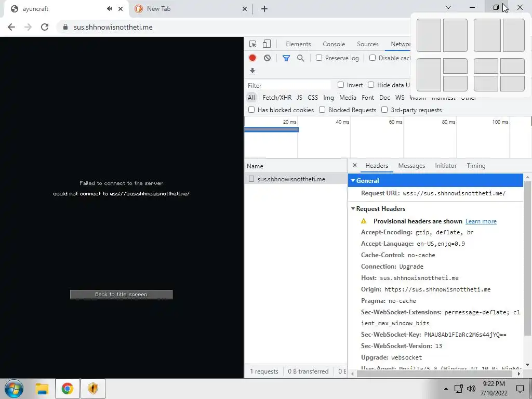Open the notification center icon
The height and width of the screenshot is (399, 532).
(x=520, y=389)
